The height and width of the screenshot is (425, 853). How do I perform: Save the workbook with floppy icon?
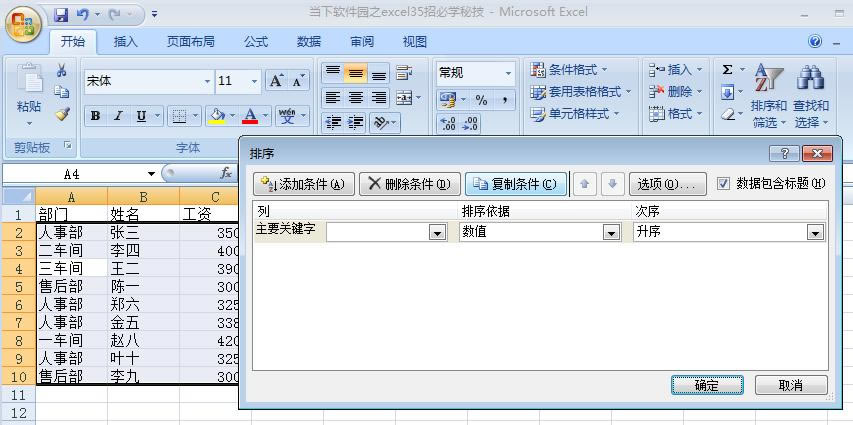coord(61,14)
